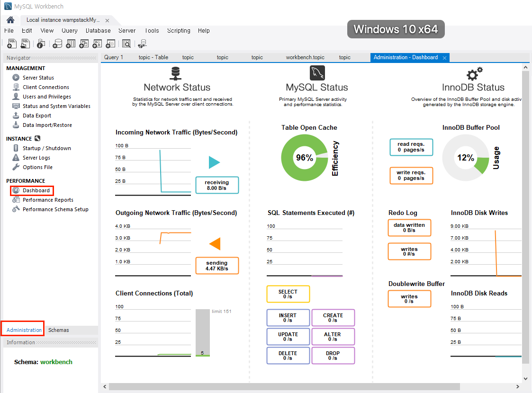Create a new schema toolbar icon

point(57,44)
